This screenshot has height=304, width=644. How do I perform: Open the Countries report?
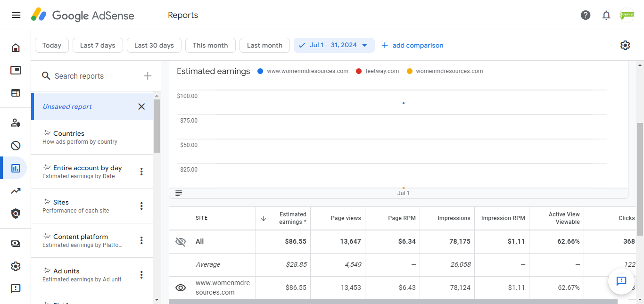click(92, 137)
